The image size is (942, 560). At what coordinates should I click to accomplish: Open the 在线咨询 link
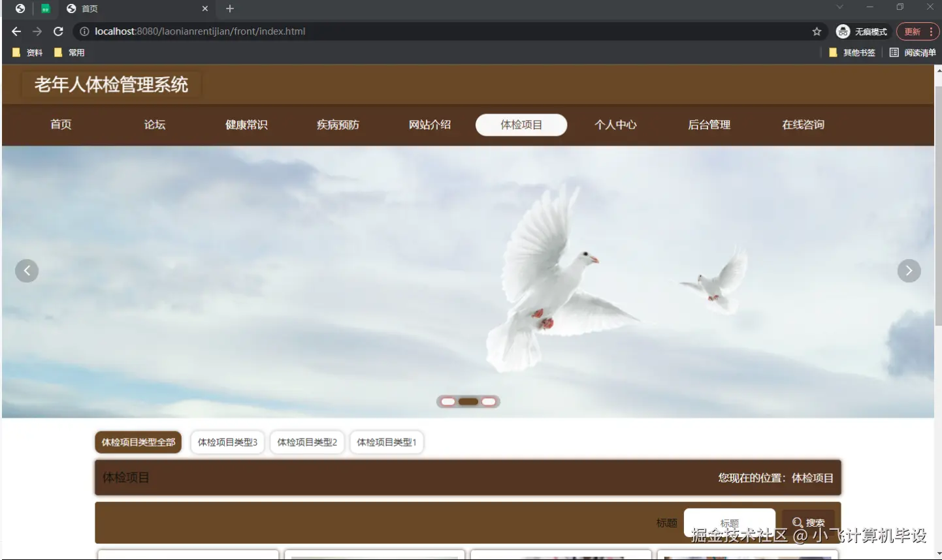point(802,125)
